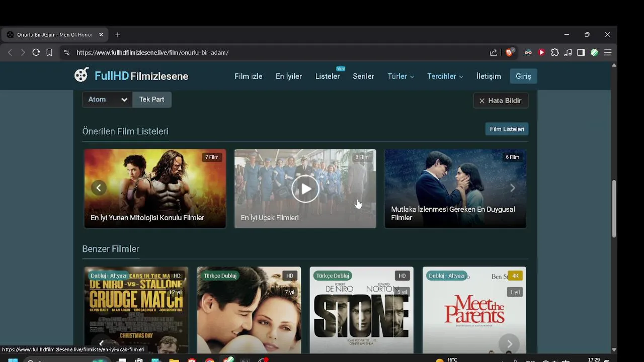
Task: Click the browser back arrow
Action: [10, 52]
